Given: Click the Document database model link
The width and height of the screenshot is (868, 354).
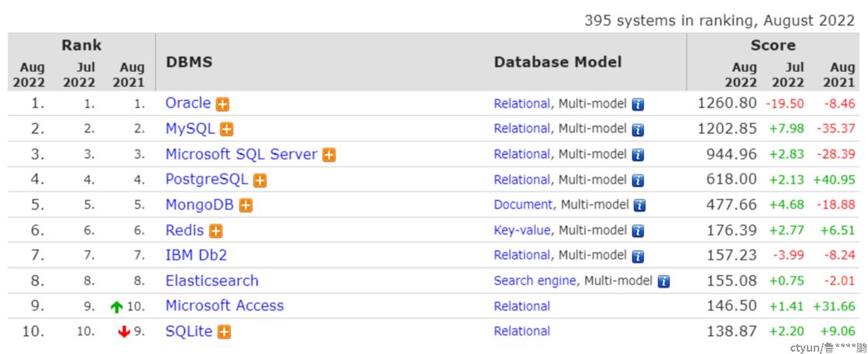Looking at the screenshot, I should [x=523, y=205].
